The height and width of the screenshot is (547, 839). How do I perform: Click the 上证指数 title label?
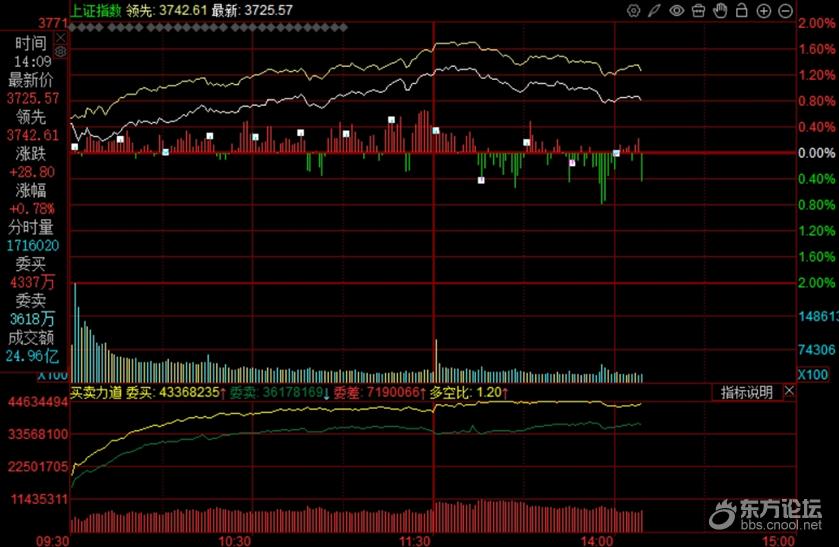point(96,10)
